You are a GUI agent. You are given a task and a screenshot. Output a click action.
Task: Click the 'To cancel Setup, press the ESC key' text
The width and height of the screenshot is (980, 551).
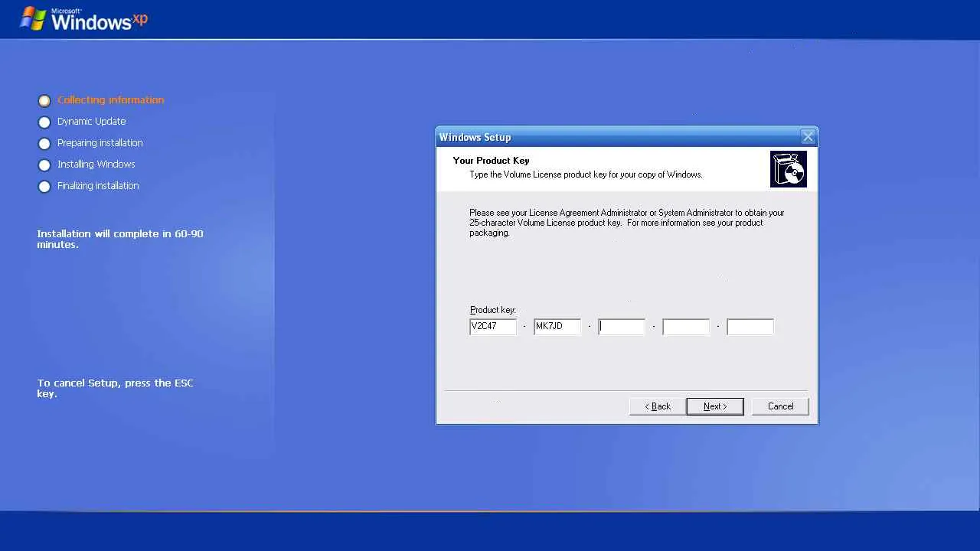click(x=116, y=388)
